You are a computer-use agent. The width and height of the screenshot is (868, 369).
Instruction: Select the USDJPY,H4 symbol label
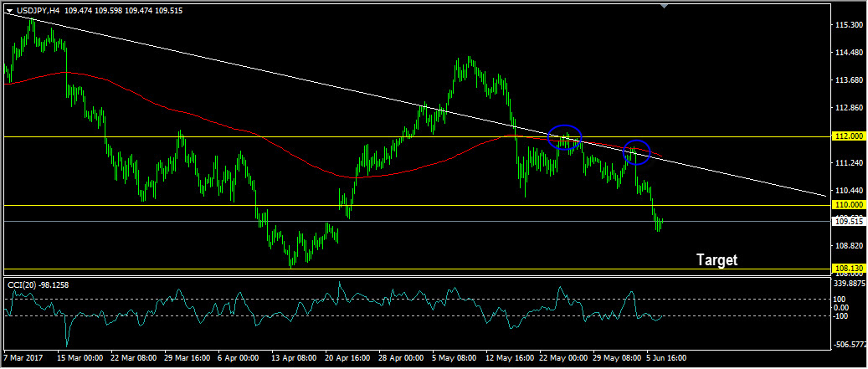click(37, 11)
